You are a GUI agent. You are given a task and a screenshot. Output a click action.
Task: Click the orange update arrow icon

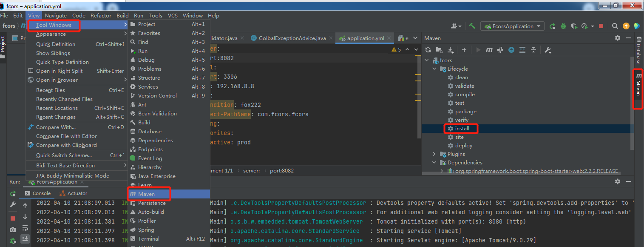tap(626, 26)
